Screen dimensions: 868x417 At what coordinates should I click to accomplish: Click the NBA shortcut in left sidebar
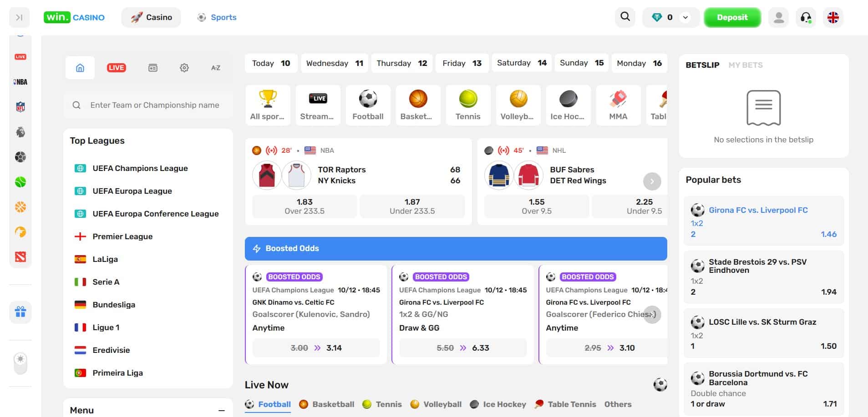coord(20,82)
